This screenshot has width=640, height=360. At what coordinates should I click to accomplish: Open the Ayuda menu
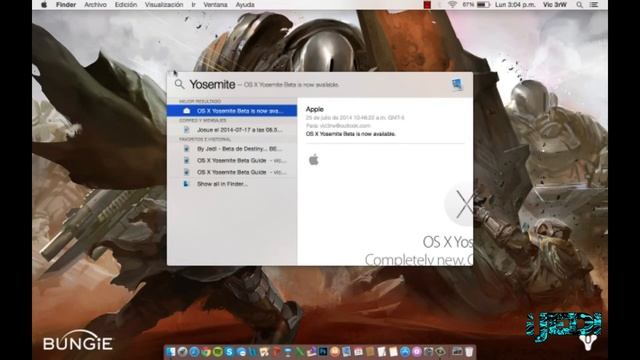245,5
